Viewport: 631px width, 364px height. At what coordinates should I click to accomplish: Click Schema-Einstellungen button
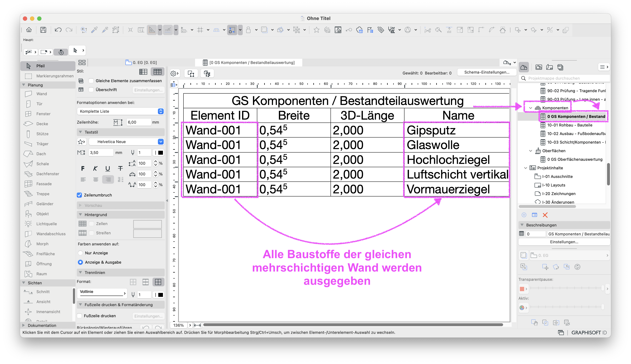(x=486, y=72)
